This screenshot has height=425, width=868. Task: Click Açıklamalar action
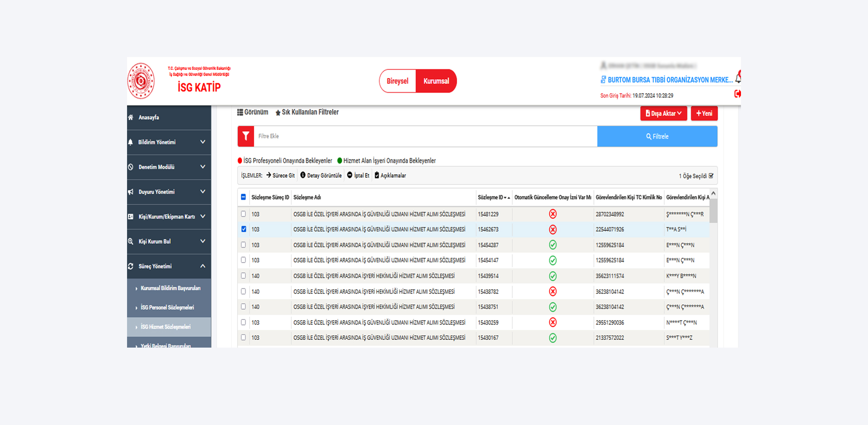[390, 176]
